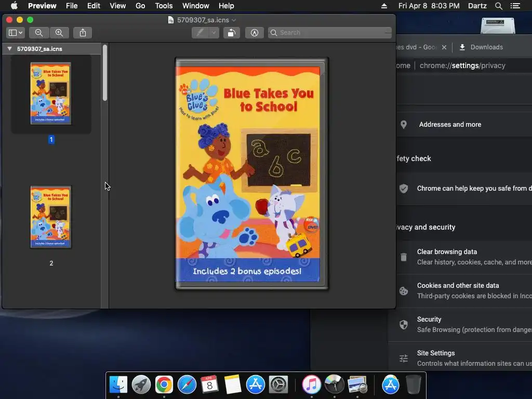The width and height of the screenshot is (532, 399).
Task: Open the Help menu
Action: (227, 6)
